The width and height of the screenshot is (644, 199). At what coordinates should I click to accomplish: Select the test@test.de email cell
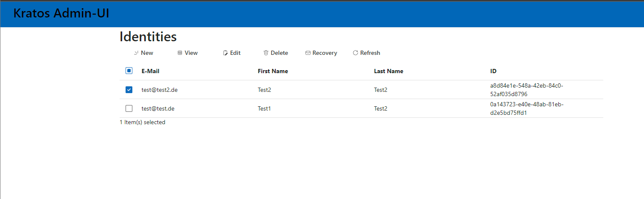[158, 108]
